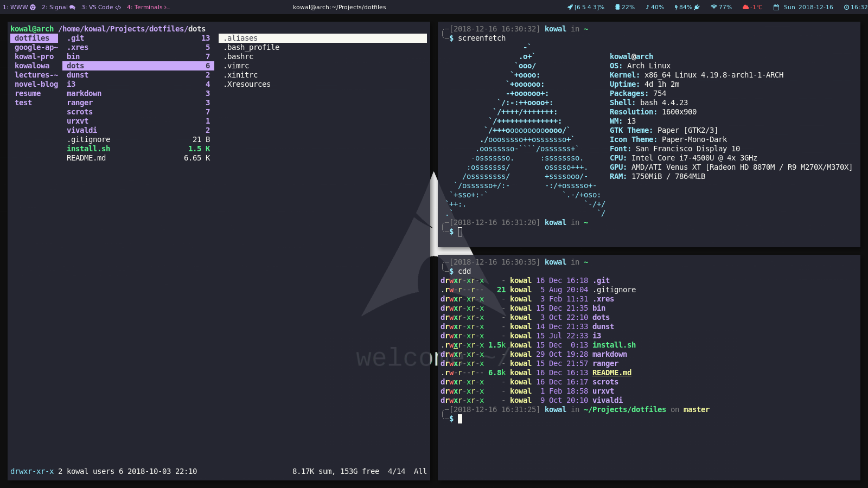The height and width of the screenshot is (488, 868).
Task: Select README.md file in ranger
Action: click(x=138, y=158)
